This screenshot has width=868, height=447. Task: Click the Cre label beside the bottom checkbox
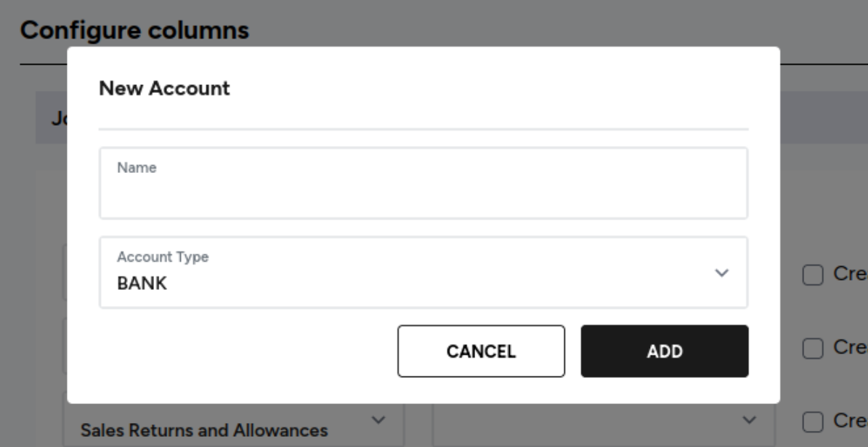851,421
